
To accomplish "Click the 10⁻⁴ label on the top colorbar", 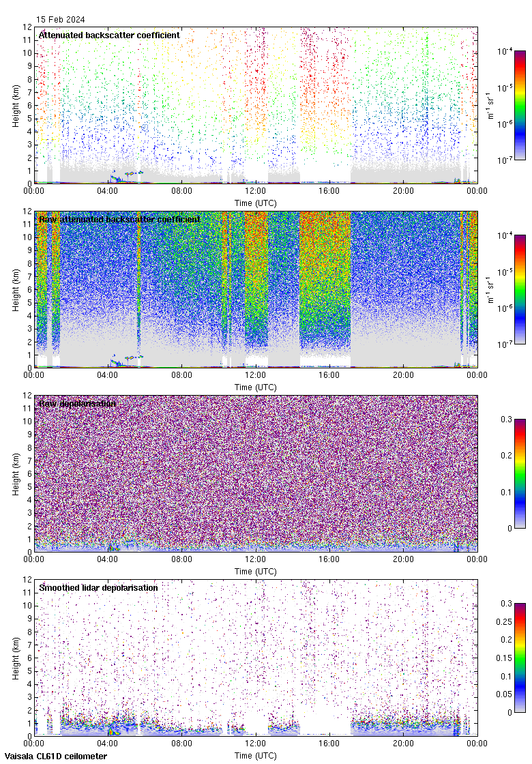I will [504, 51].
